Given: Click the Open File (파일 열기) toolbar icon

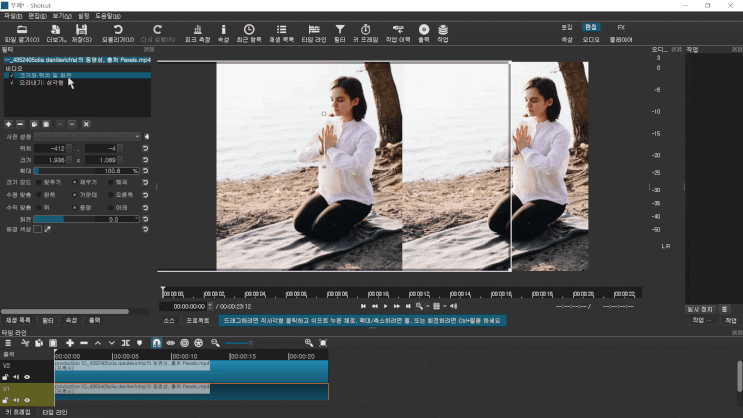Looking at the screenshot, I should 22,29.
